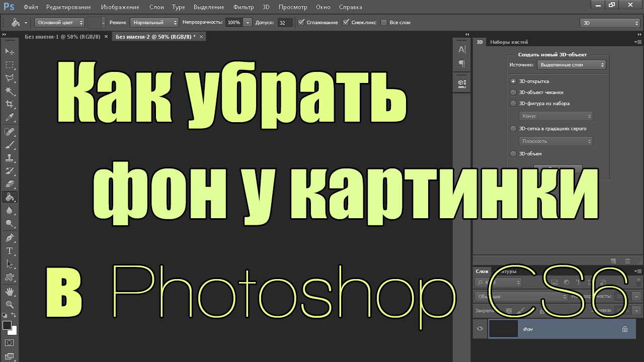Open the tool preset picker arrow
This screenshot has height=362, width=644.
click(x=26, y=23)
